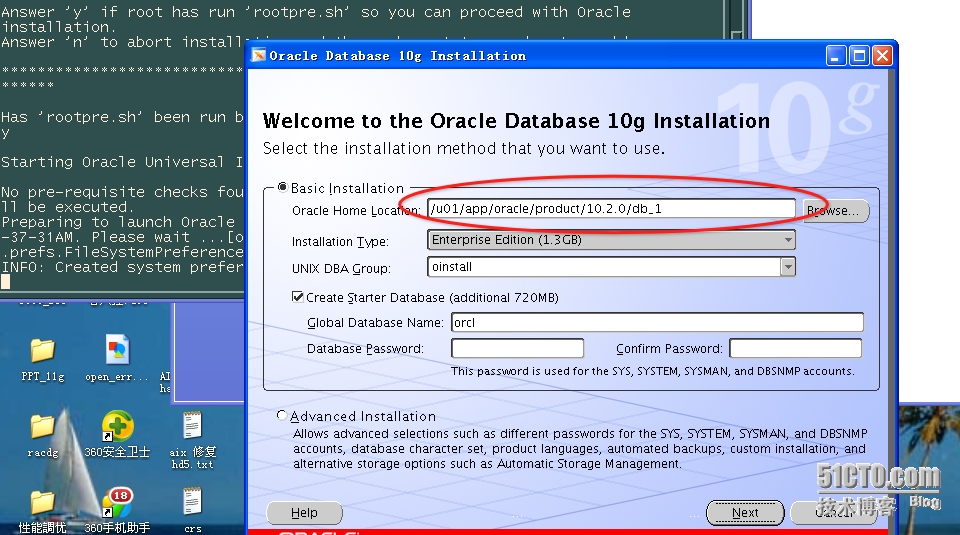Screen dimensions: 960x535
Task: Close the Oracle Database 10g Installation window
Action: (882, 56)
